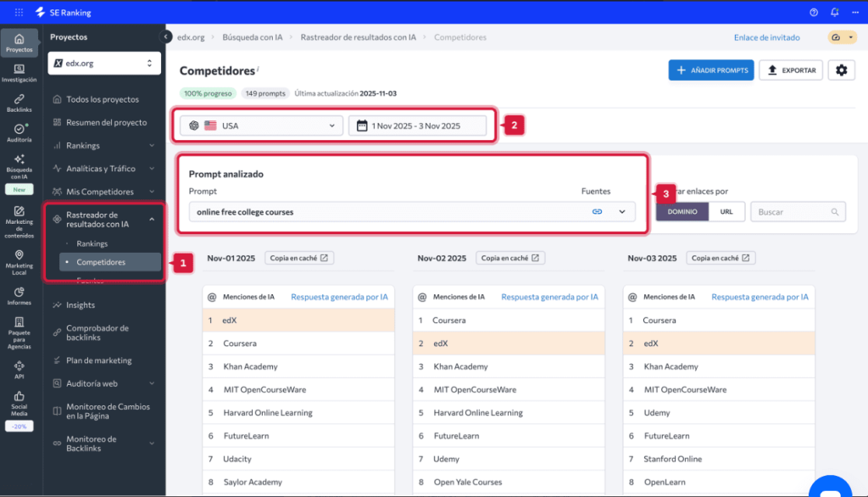868x497 pixels.
Task: Open the date range picker 1 Nov 2025 - 3 Nov 2025
Action: pyautogui.click(x=417, y=126)
